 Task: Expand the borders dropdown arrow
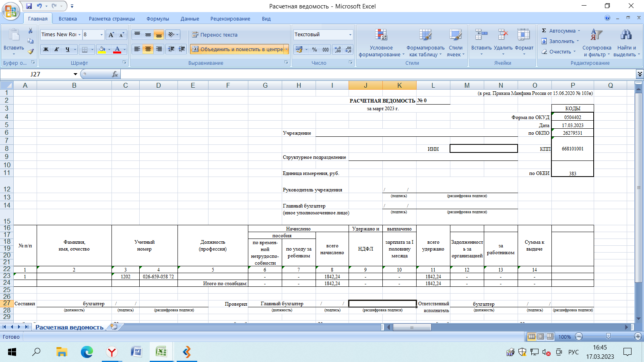click(92, 49)
